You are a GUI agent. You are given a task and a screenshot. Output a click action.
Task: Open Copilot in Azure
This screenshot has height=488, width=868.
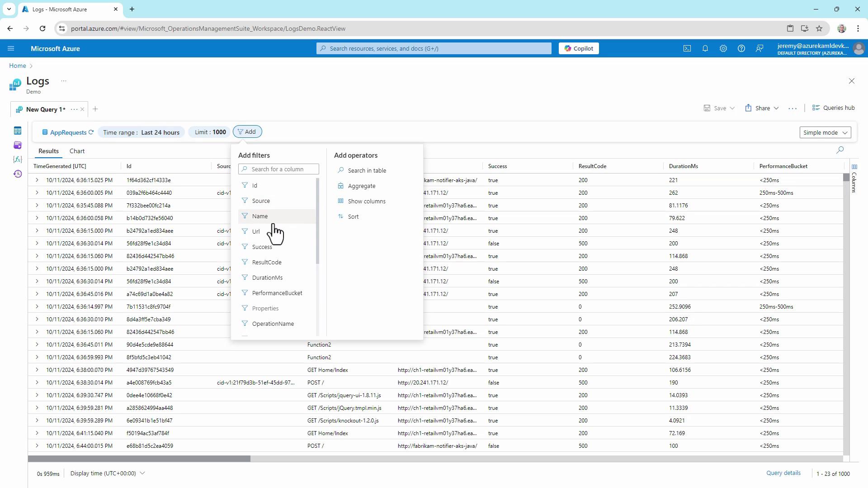point(579,48)
